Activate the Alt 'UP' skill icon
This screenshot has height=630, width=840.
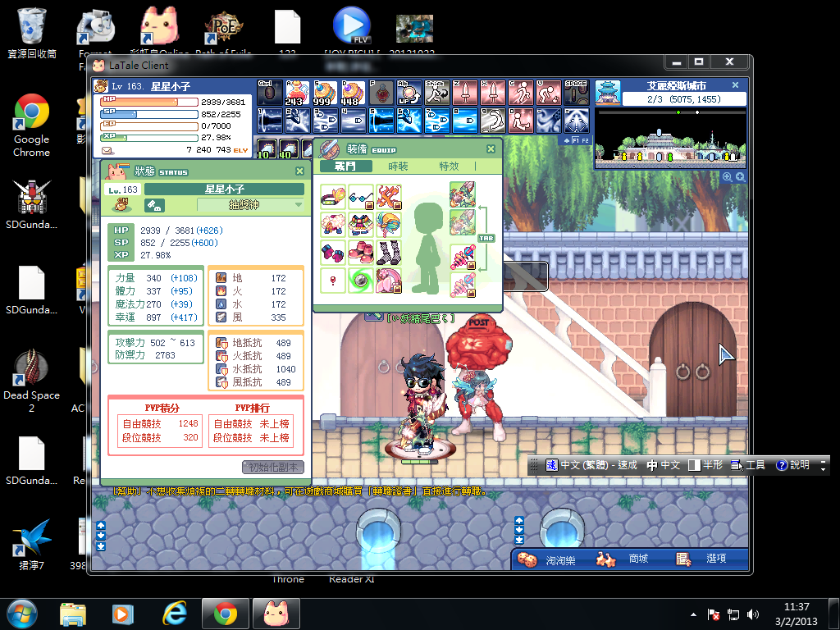(409, 93)
